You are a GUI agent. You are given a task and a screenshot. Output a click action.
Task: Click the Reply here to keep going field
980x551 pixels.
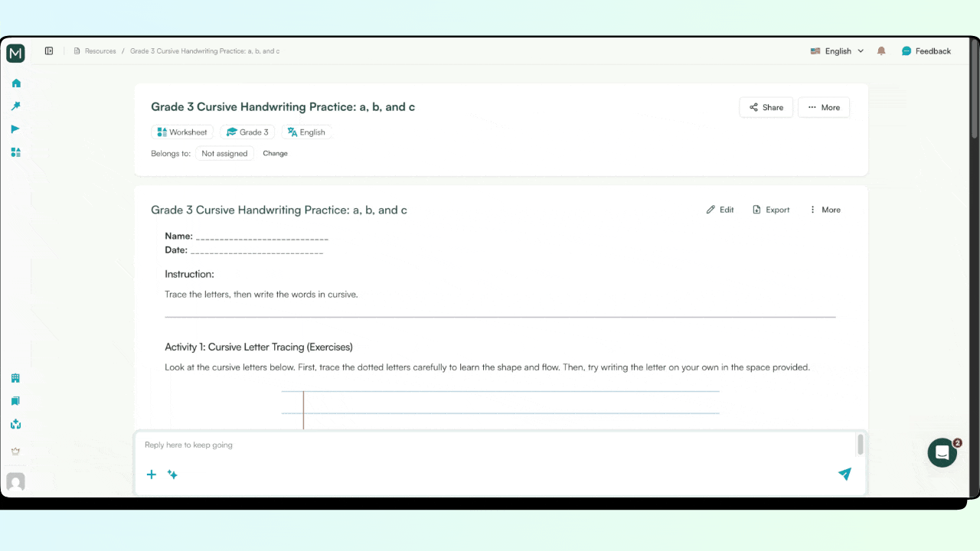[x=495, y=445]
